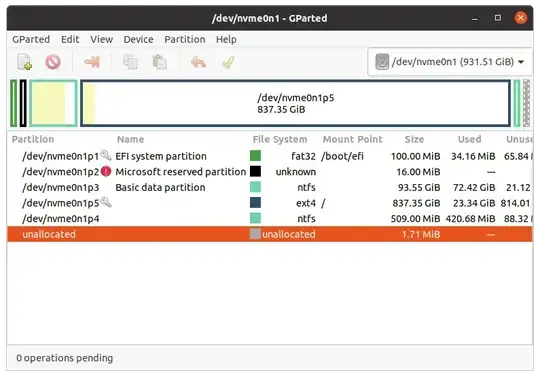This screenshot has width=540, height=377.
Task: Sort by the Name column header
Action: (131, 139)
